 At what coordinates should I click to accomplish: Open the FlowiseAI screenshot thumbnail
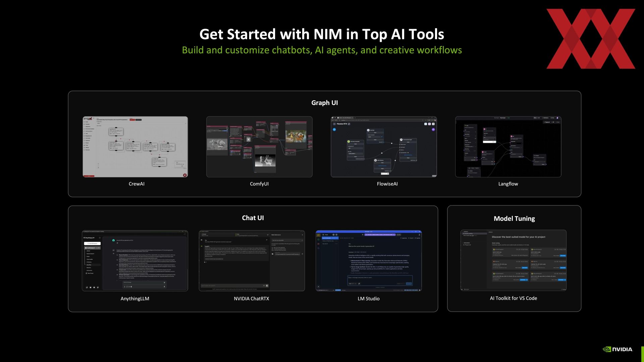point(384,147)
